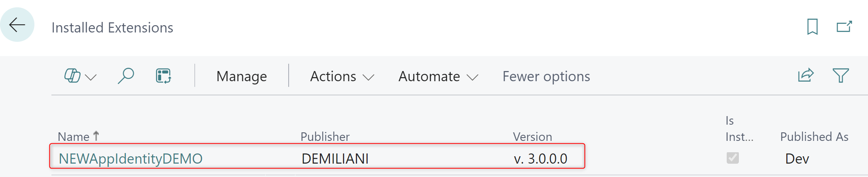
Task: Click the Version column header
Action: tap(532, 137)
